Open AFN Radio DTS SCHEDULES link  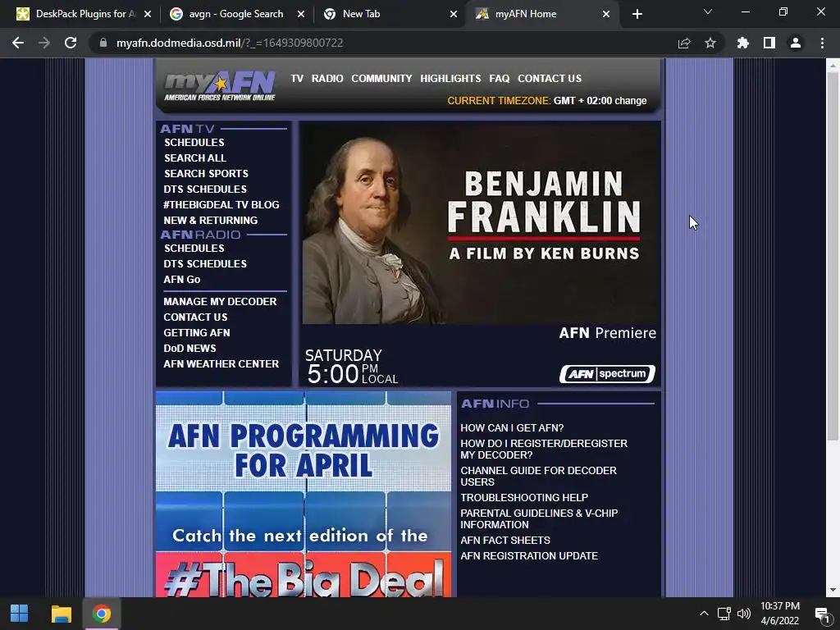(x=205, y=263)
